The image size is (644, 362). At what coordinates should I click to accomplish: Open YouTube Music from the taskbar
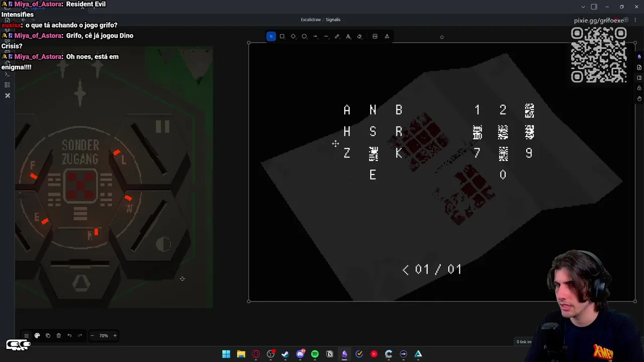coord(374,354)
